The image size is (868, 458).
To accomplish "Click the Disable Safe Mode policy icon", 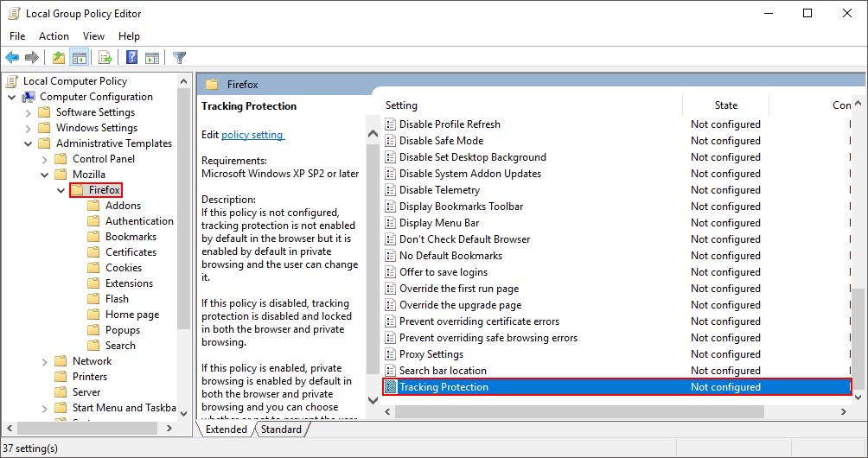I will [390, 141].
